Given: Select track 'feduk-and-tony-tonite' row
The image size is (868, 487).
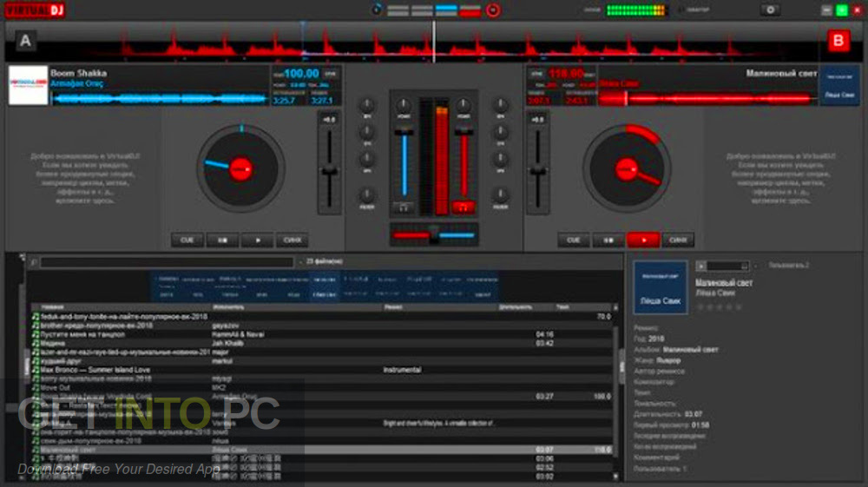Looking at the screenshot, I should (x=323, y=317).
